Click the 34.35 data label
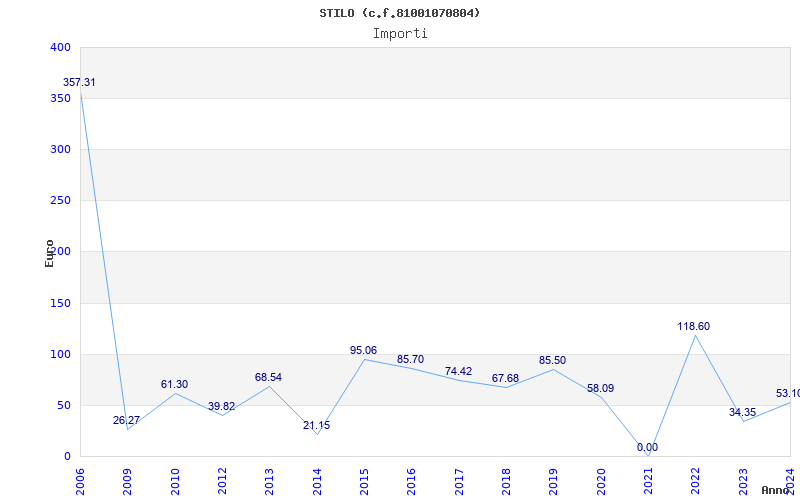The image size is (800, 500). pyautogui.click(x=742, y=412)
